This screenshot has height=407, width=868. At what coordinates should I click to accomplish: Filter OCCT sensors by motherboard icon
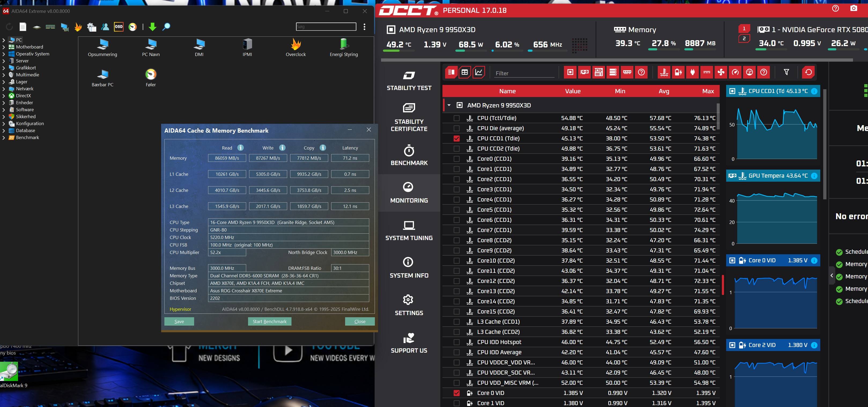pyautogui.click(x=599, y=72)
